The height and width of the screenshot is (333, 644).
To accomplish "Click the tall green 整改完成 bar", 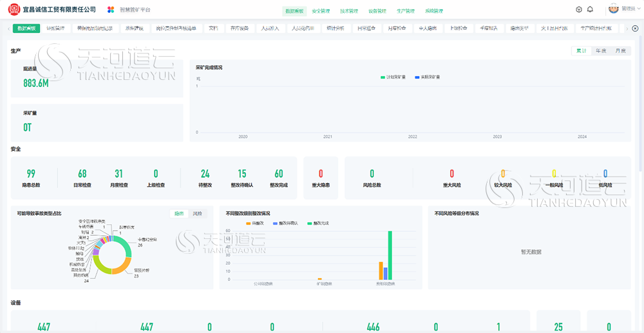I will tap(390, 255).
